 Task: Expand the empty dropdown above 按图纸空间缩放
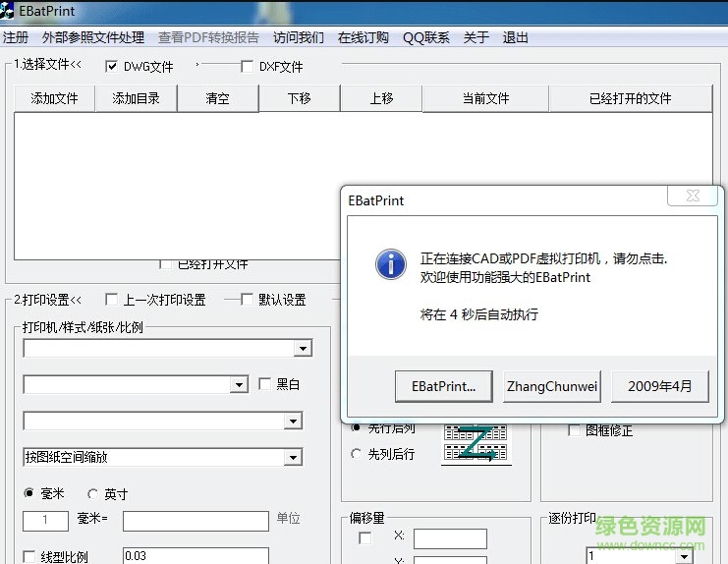[293, 421]
